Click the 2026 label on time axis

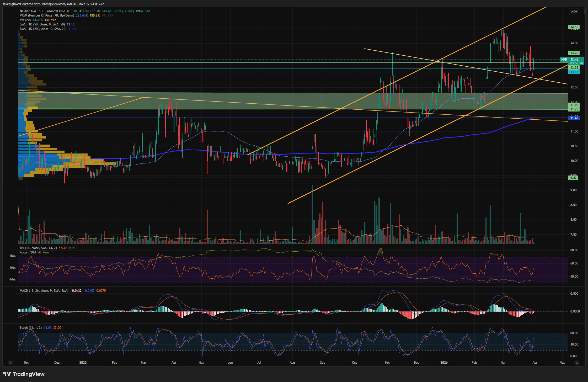[444, 363]
